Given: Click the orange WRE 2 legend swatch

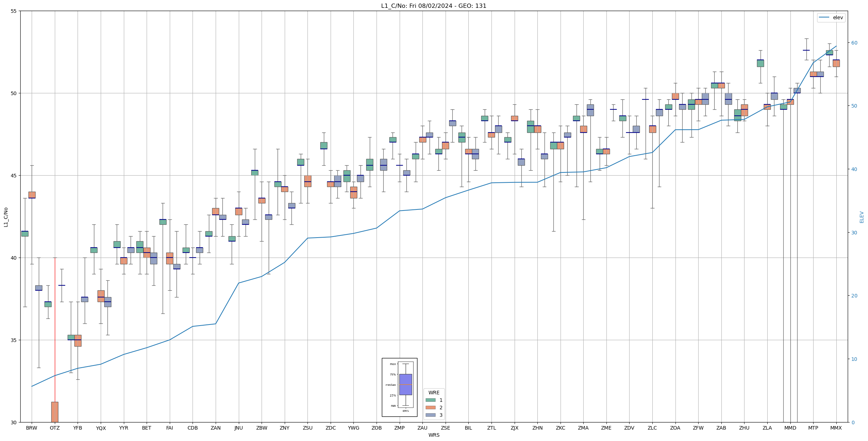Looking at the screenshot, I should [430, 408].
